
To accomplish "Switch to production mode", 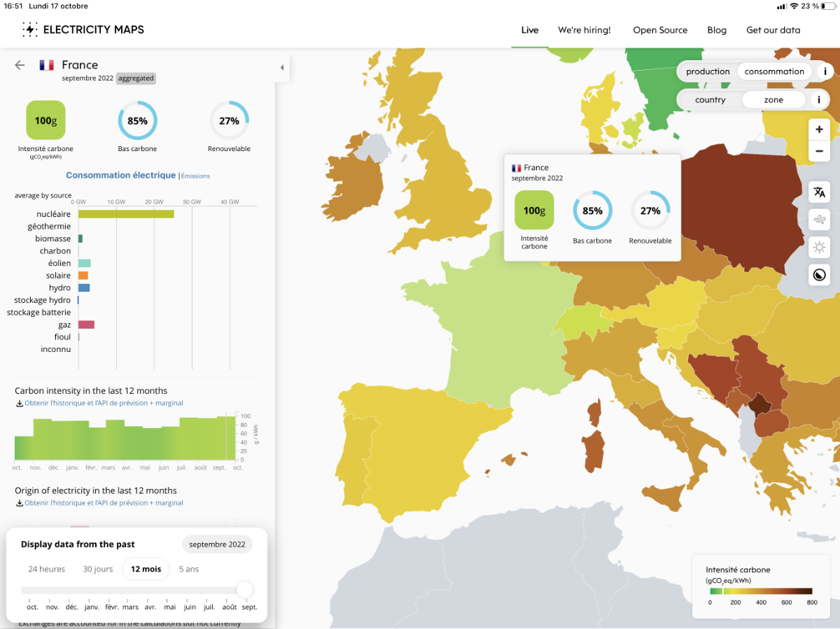I will 708,71.
